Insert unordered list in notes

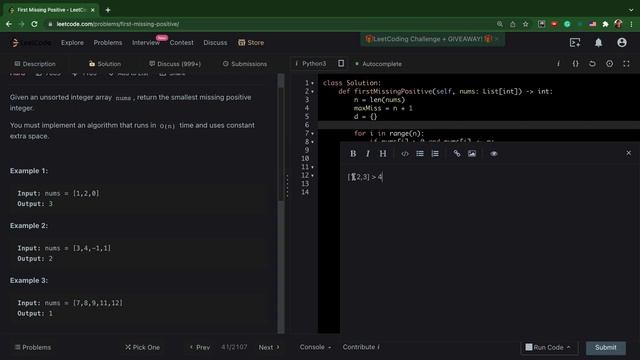tap(420, 153)
